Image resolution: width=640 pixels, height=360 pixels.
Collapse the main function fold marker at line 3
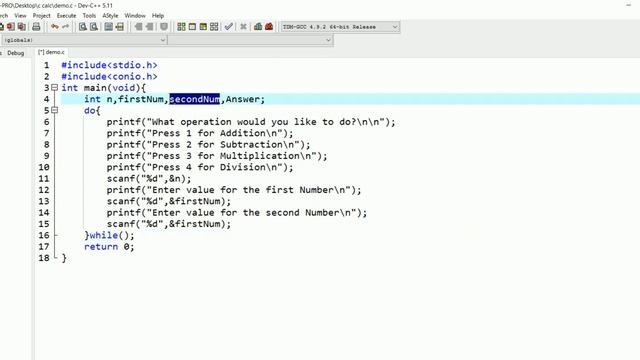[54, 87]
